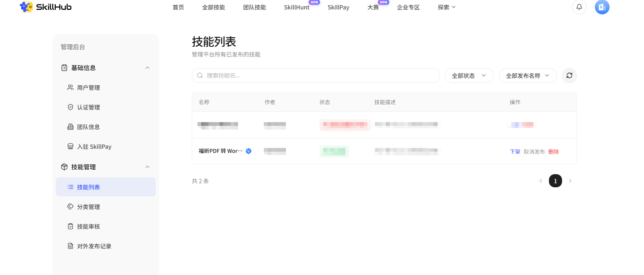Go to 首页 in top navigation
This screenshot has width=644, height=275.
tap(178, 7)
